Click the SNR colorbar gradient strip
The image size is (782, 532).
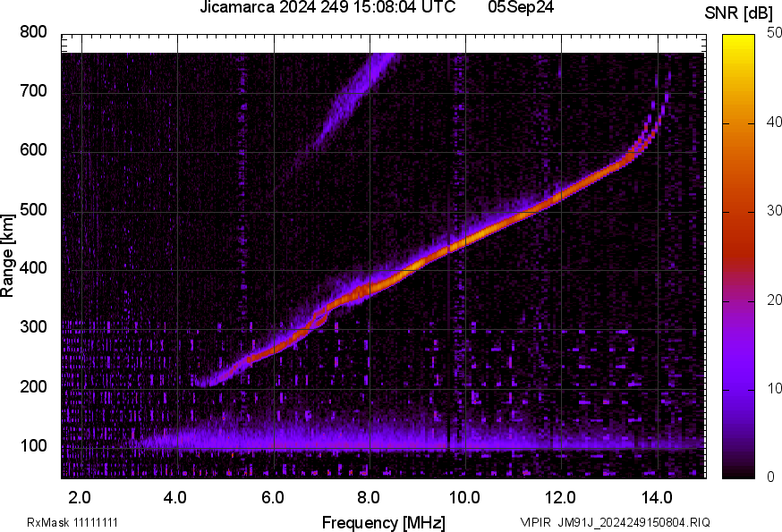tap(738, 257)
